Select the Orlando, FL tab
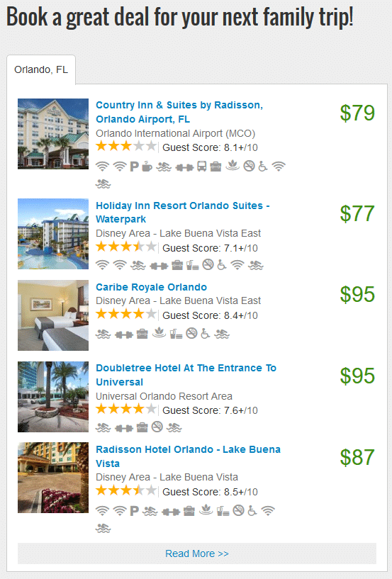Image resolution: width=392 pixels, height=579 pixels. click(41, 69)
